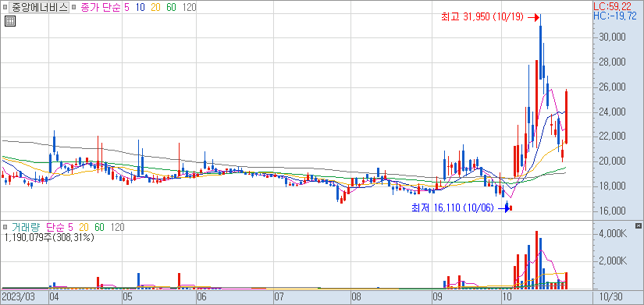
Task: Click the last red candlestick on the chart
Action: [x=567, y=117]
